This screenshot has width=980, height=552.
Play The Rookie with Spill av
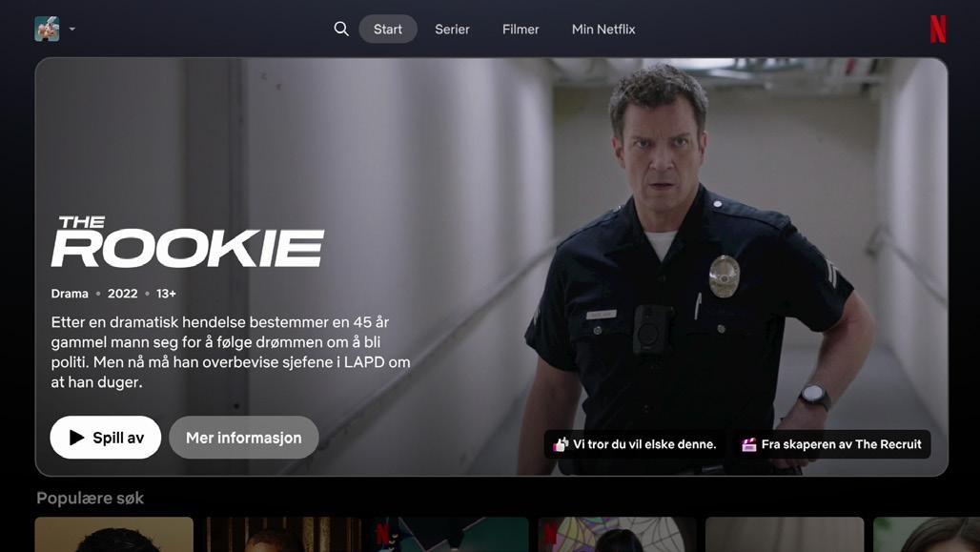106,437
